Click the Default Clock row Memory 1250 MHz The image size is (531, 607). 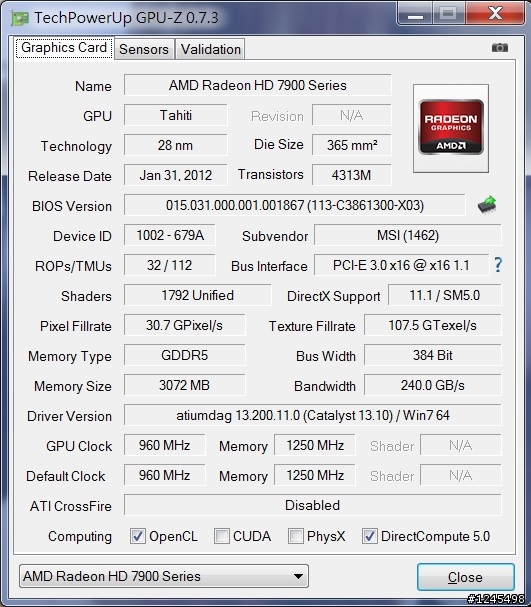pyautogui.click(x=315, y=475)
